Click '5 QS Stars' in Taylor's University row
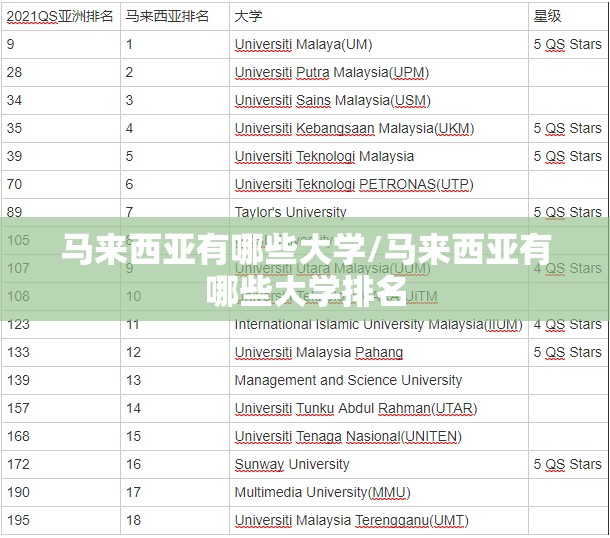The image size is (610, 538). tap(568, 212)
